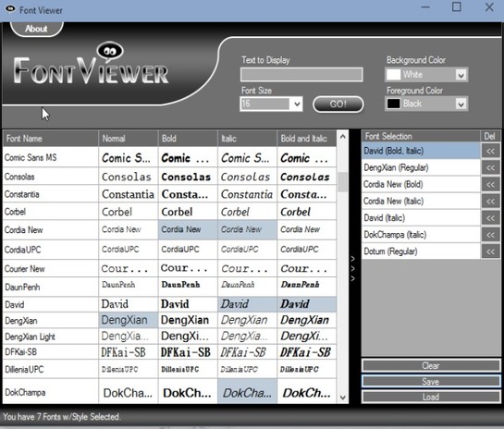Delete Cordia New (Bold) via its << button
504x429 pixels.
tap(490, 185)
